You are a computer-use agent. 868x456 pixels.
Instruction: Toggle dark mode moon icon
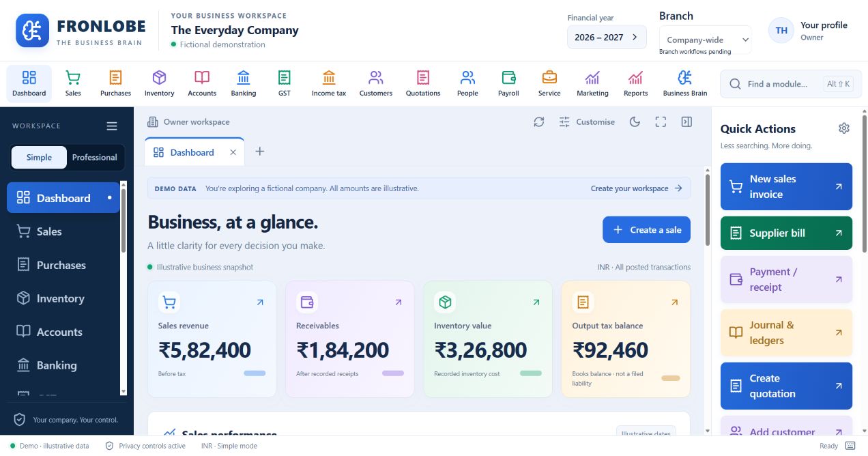[635, 122]
